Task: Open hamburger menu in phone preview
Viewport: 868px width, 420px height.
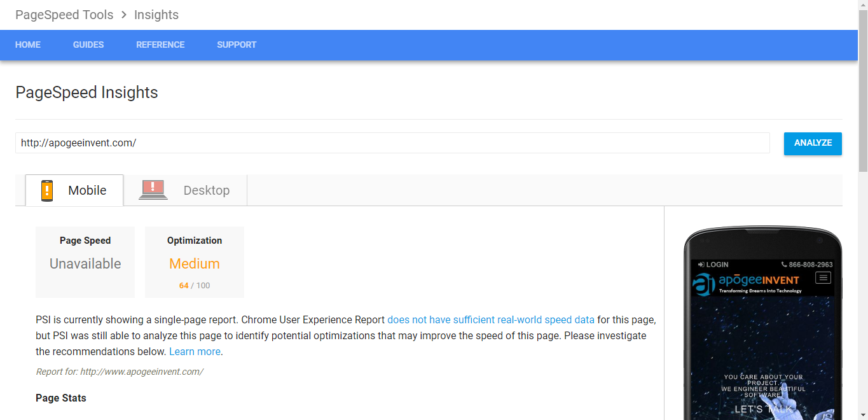Action: (x=823, y=277)
